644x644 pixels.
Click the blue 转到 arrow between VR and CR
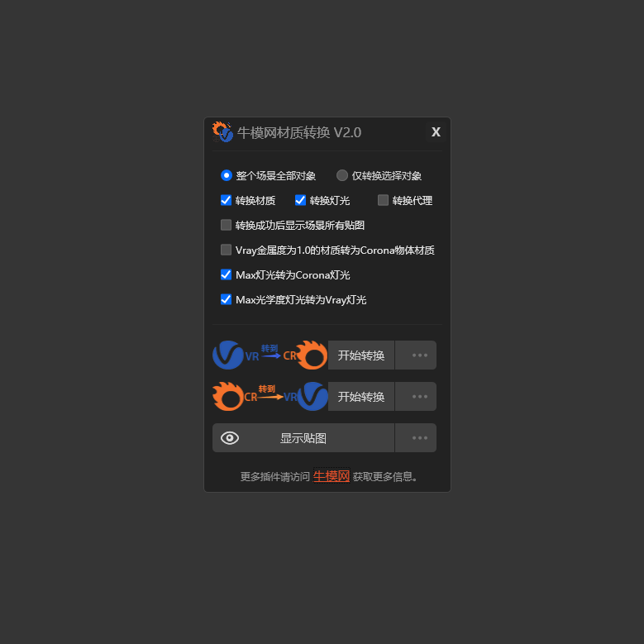pos(270,352)
